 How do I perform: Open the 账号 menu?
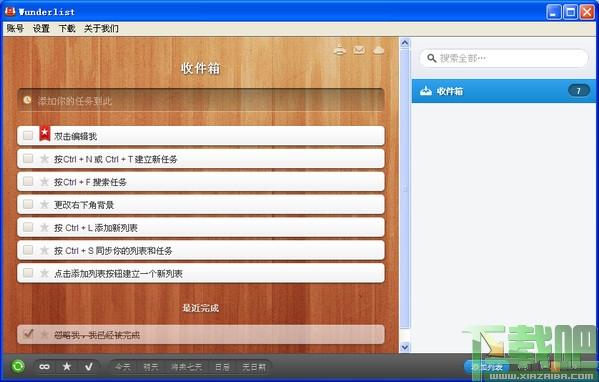(x=15, y=28)
